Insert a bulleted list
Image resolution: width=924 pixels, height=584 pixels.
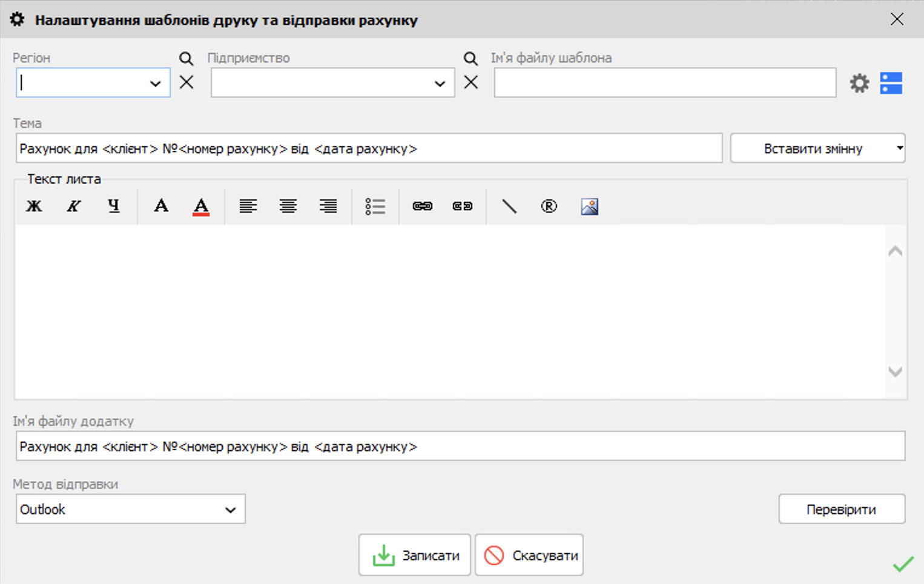375,206
